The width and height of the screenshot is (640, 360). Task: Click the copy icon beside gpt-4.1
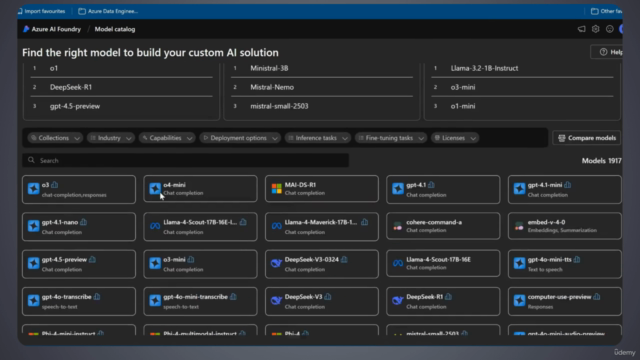tap(431, 185)
